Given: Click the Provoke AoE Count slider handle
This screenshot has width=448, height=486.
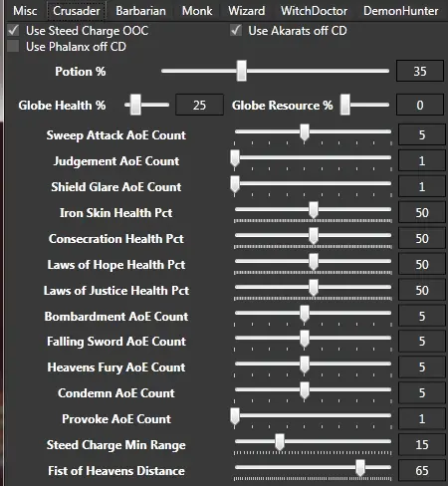Looking at the screenshot, I should click(x=235, y=416).
